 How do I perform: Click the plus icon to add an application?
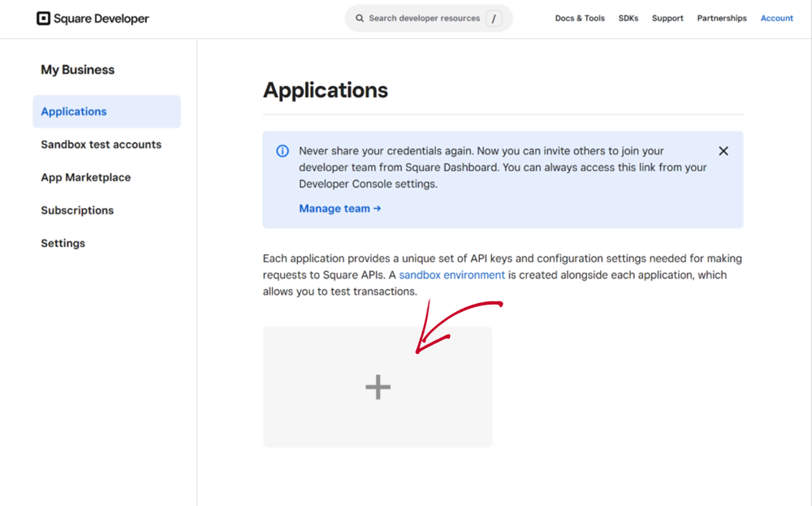click(x=378, y=387)
